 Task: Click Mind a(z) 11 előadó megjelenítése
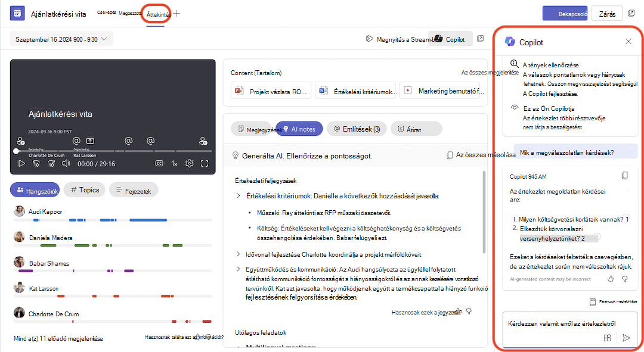[58, 338]
